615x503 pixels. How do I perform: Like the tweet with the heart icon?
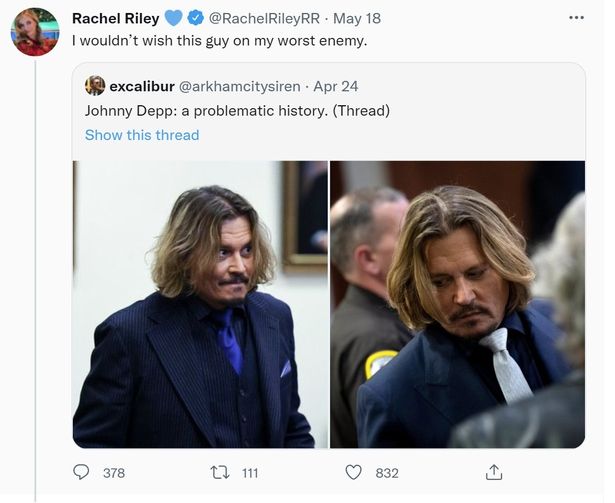[353, 472]
